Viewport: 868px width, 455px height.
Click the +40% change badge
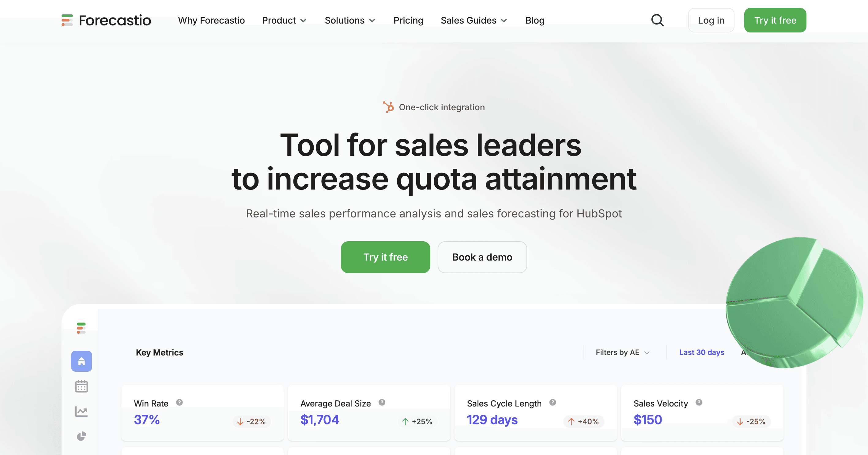point(583,422)
